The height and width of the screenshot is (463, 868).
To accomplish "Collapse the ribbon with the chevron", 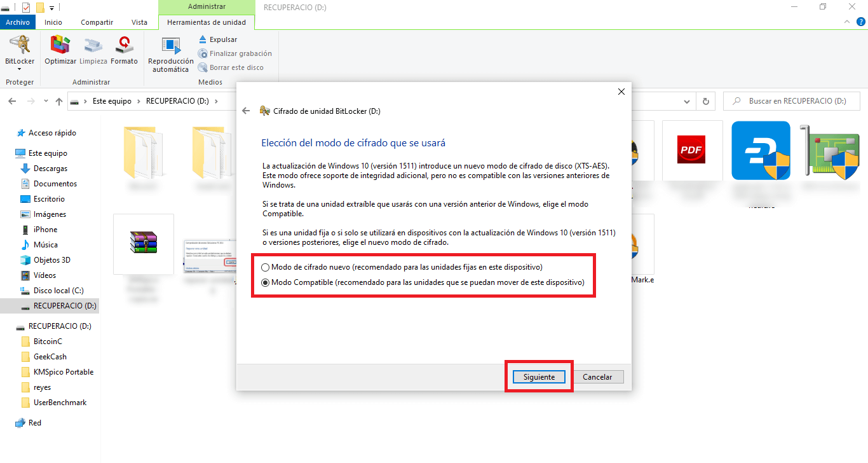I will pos(846,22).
